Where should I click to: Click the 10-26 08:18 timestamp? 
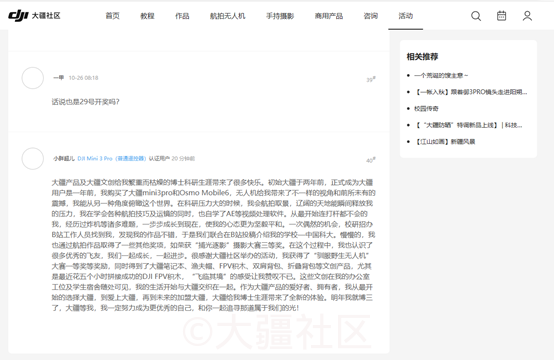pyautogui.click(x=83, y=78)
